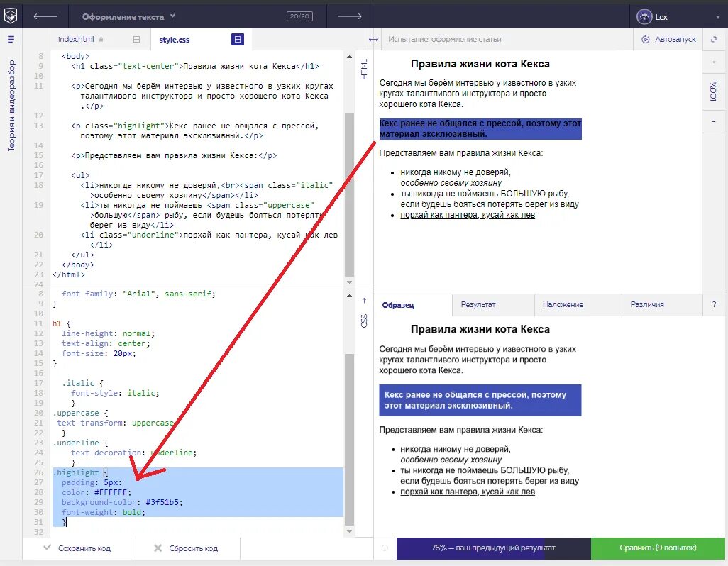Switch to the index.html tab
Viewport: 728px width, 566px height.
point(76,40)
